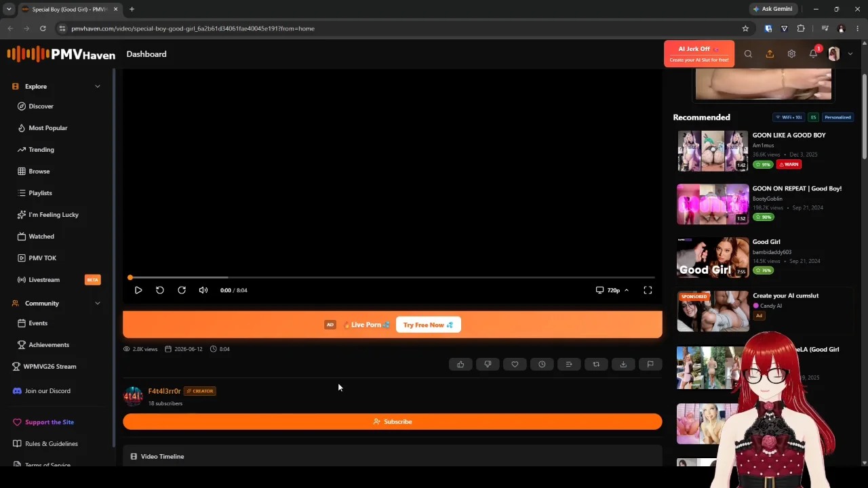Viewport: 868px width, 488px height.
Task: Report the video with the flag icon
Action: pos(650,365)
